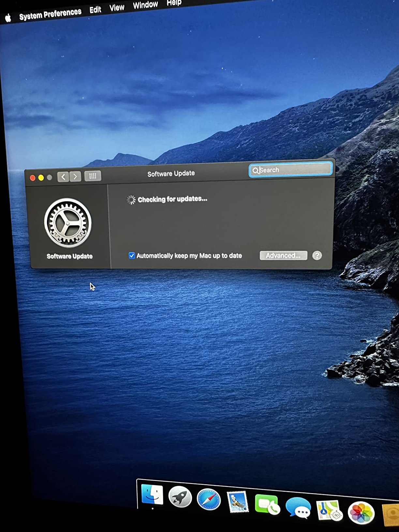Close the Software Update window

click(x=33, y=178)
